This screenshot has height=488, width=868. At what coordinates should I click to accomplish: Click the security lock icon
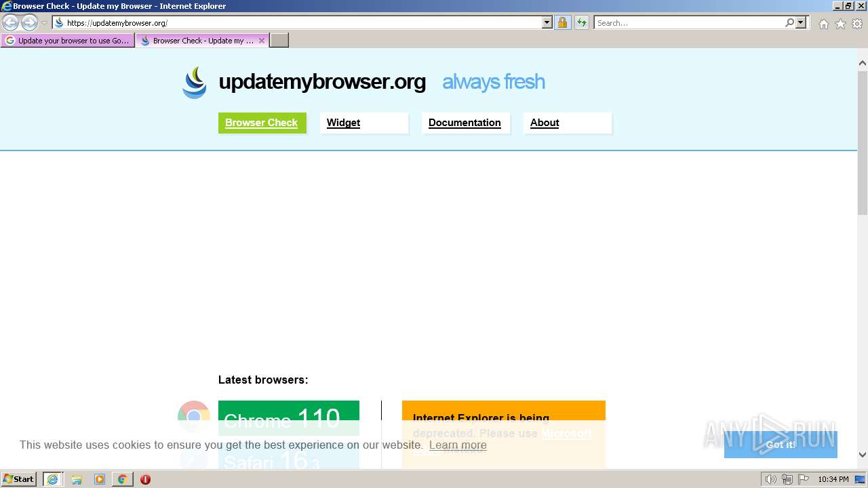tap(562, 22)
